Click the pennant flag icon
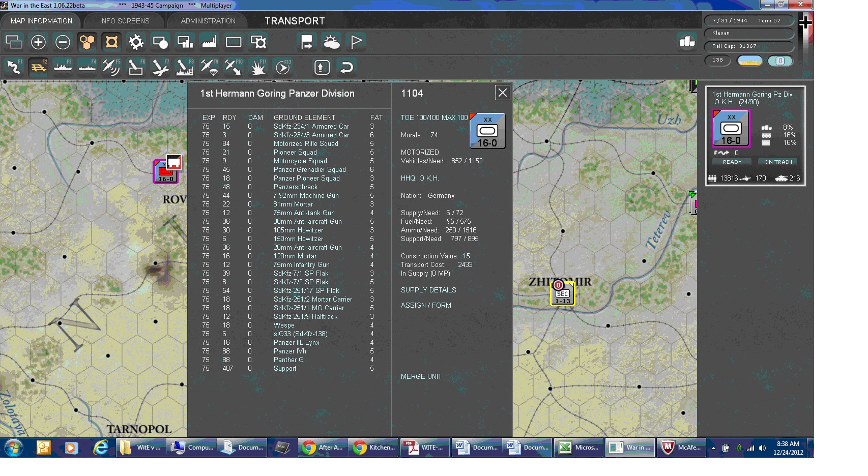 [356, 42]
